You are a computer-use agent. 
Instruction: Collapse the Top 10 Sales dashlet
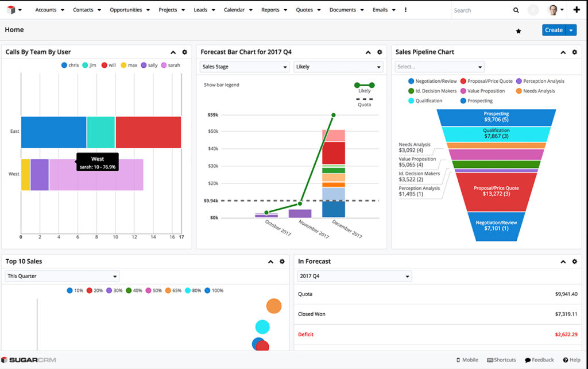click(x=270, y=262)
